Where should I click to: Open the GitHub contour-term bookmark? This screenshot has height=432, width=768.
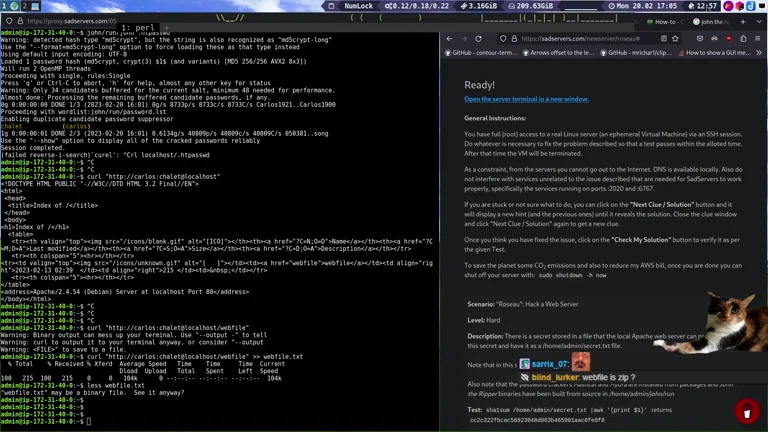[480, 53]
